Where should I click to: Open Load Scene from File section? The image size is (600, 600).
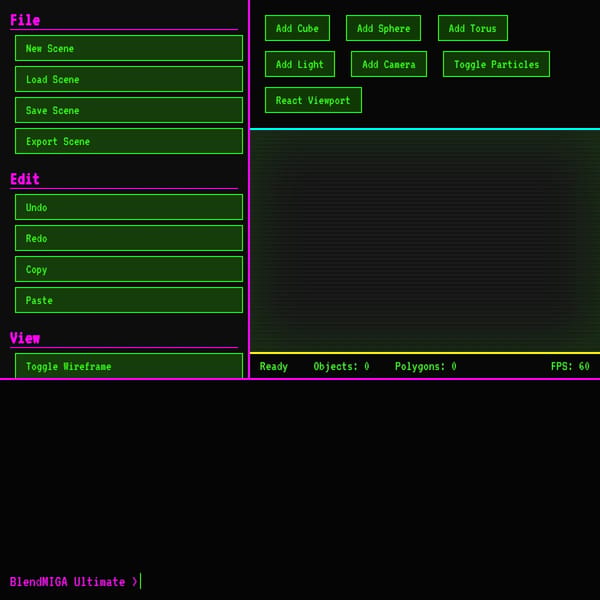(x=129, y=79)
